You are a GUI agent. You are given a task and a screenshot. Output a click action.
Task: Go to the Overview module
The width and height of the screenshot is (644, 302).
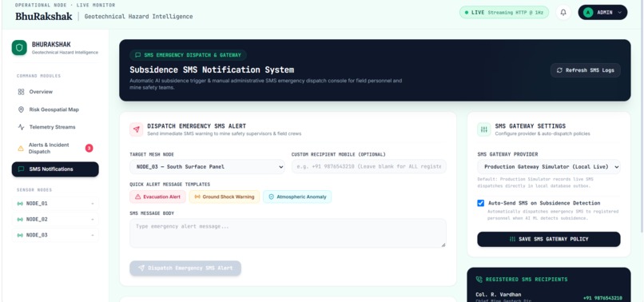tap(55, 92)
